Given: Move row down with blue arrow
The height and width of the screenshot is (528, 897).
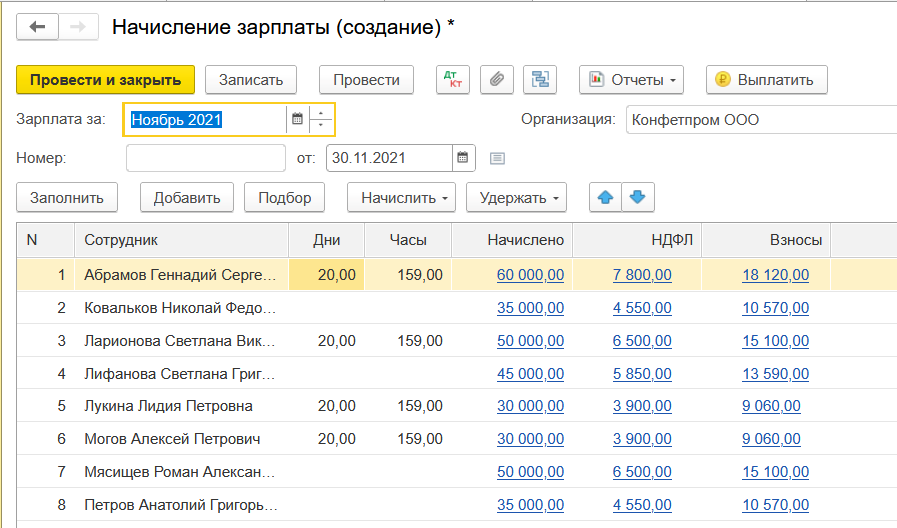Looking at the screenshot, I should pos(637,197).
